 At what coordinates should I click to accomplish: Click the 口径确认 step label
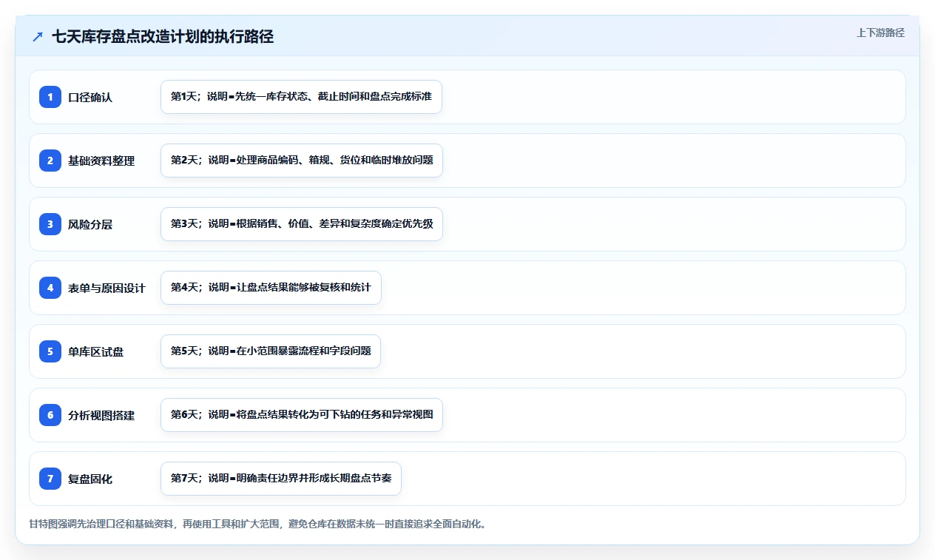click(90, 97)
